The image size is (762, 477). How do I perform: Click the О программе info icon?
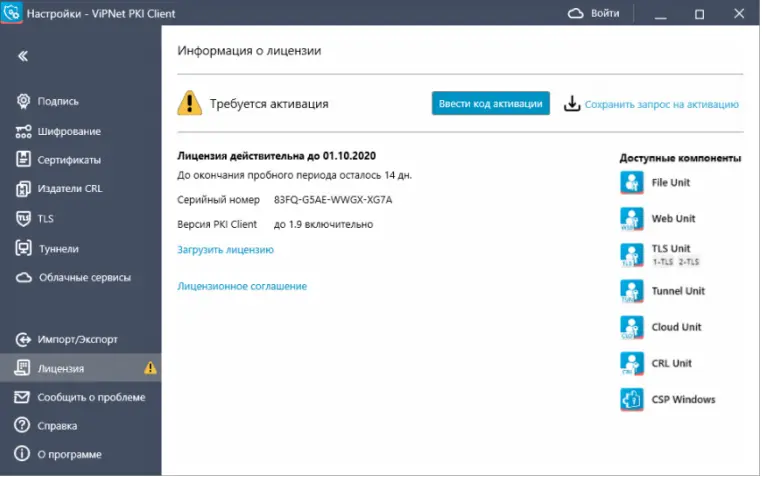[x=22, y=454]
